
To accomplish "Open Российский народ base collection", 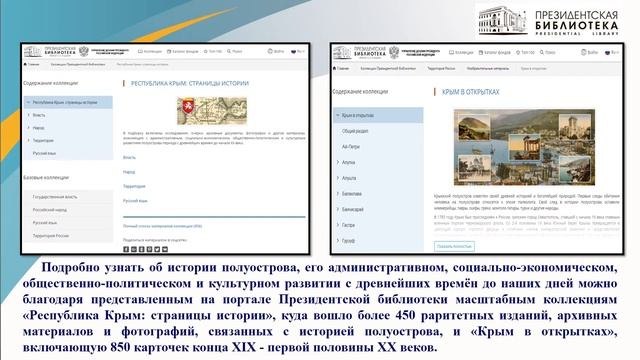I will pyautogui.click(x=49, y=210).
